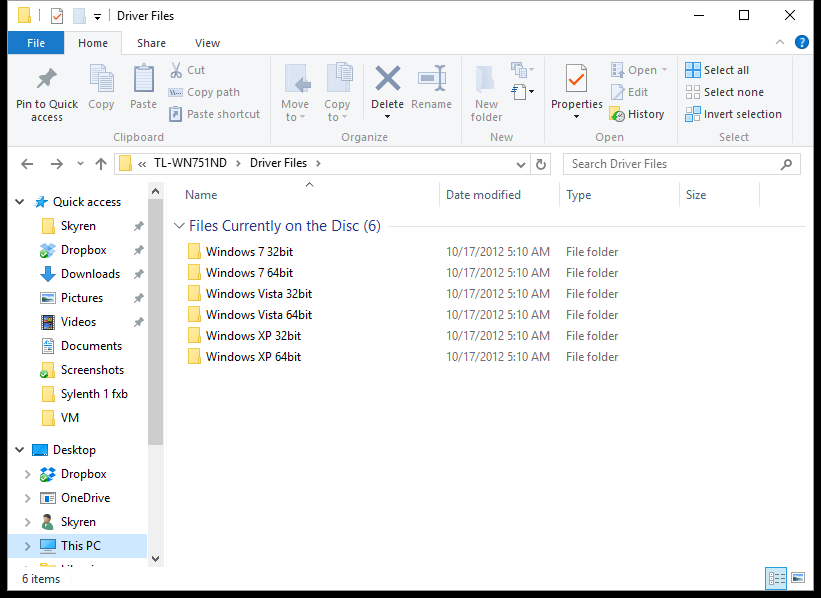Screen dimensions: 821x598
Task: Expand the This PC tree node
Action: [x=27, y=546]
